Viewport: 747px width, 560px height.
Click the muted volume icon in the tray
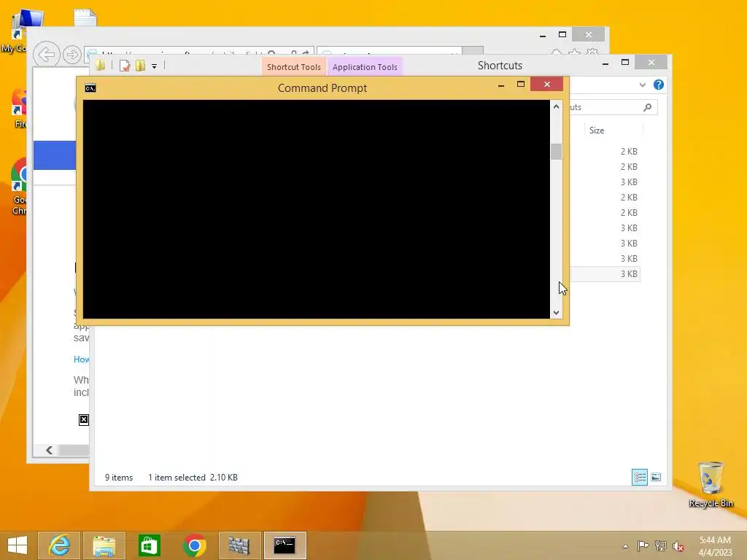(x=678, y=546)
